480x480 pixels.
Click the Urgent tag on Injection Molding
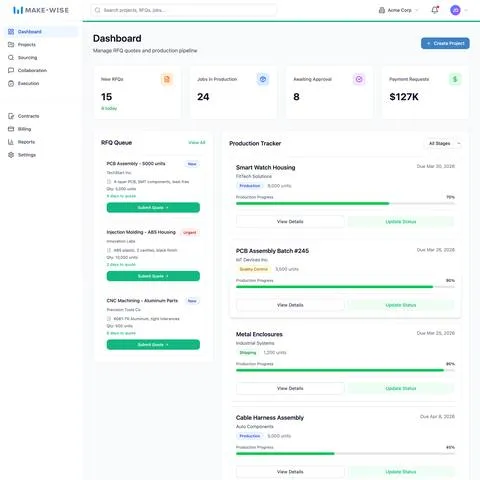190,232
